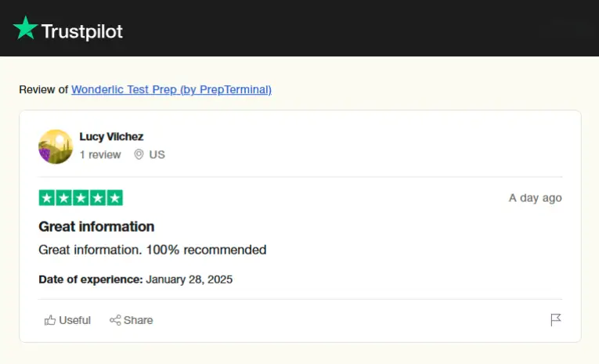599x364 pixels.
Task: Click Lucy Vilchez's profile avatar
Action: [56, 146]
